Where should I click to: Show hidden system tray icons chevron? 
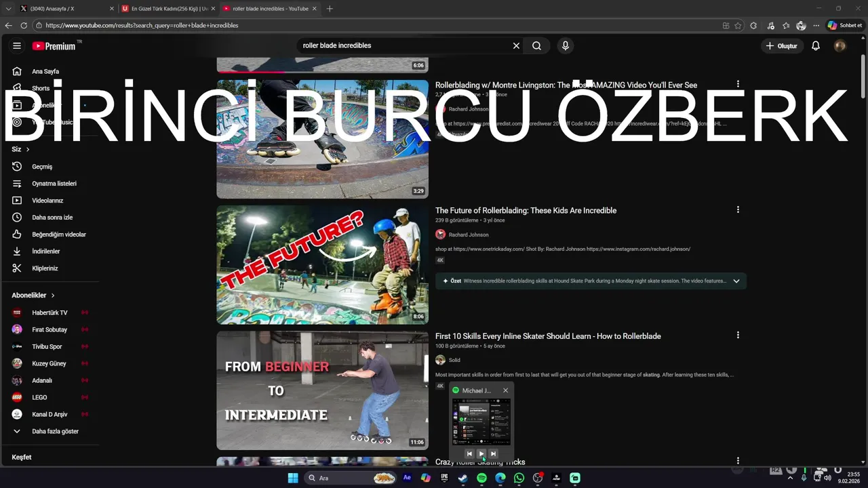click(791, 478)
